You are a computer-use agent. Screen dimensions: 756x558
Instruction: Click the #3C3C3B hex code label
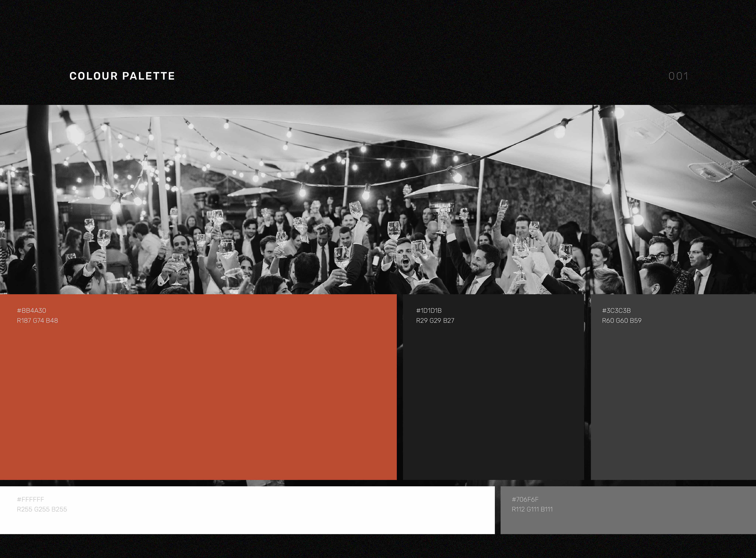coord(616,310)
